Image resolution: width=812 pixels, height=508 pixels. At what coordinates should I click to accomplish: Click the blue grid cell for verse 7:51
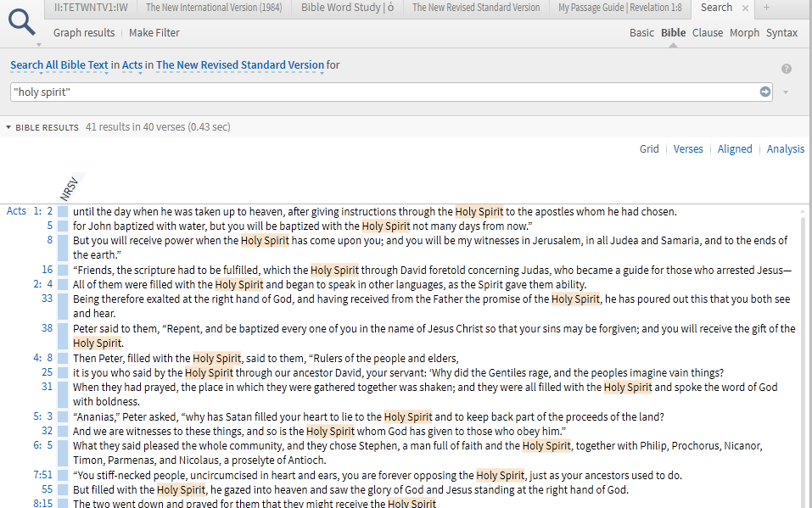click(x=63, y=475)
